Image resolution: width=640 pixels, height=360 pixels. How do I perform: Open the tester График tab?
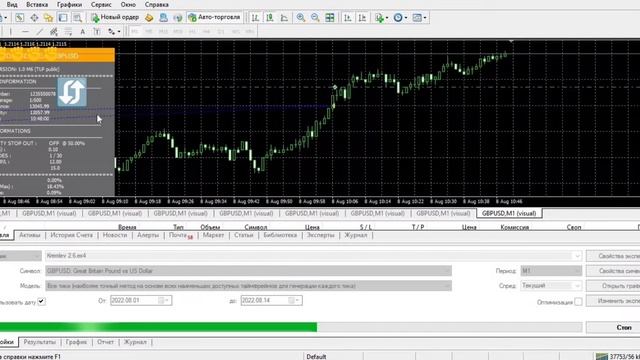76,342
